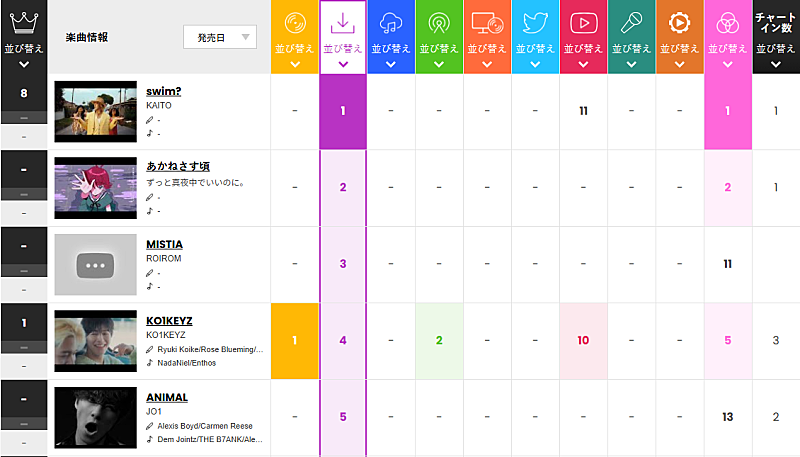Click the karaoke microphone icon
This screenshot has width=800, height=457.
pyautogui.click(x=631, y=23)
